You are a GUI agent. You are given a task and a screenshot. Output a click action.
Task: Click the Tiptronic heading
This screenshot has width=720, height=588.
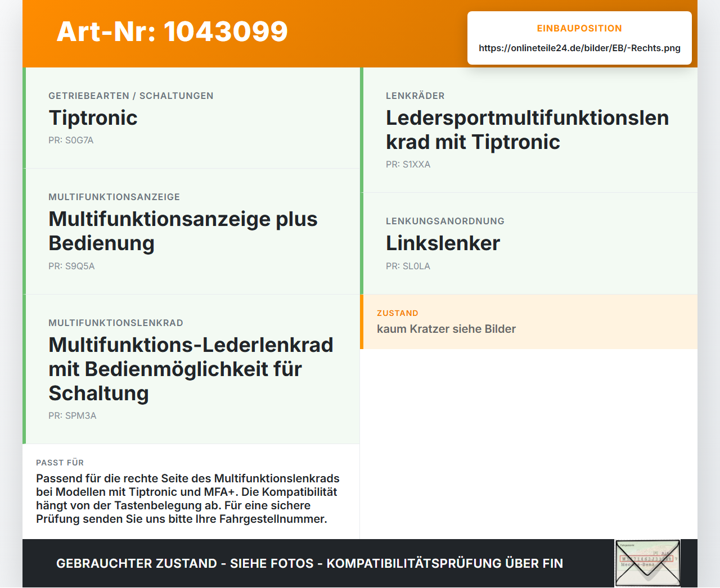click(93, 117)
